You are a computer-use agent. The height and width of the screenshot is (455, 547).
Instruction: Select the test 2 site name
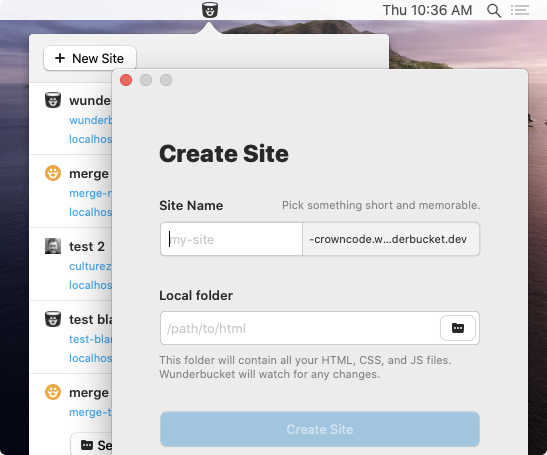87,246
